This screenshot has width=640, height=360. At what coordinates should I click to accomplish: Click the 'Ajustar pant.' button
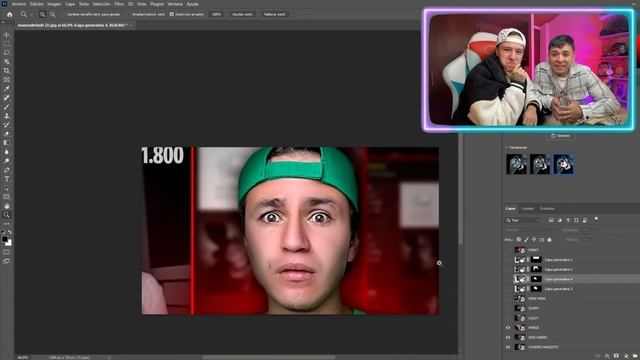[242, 14]
